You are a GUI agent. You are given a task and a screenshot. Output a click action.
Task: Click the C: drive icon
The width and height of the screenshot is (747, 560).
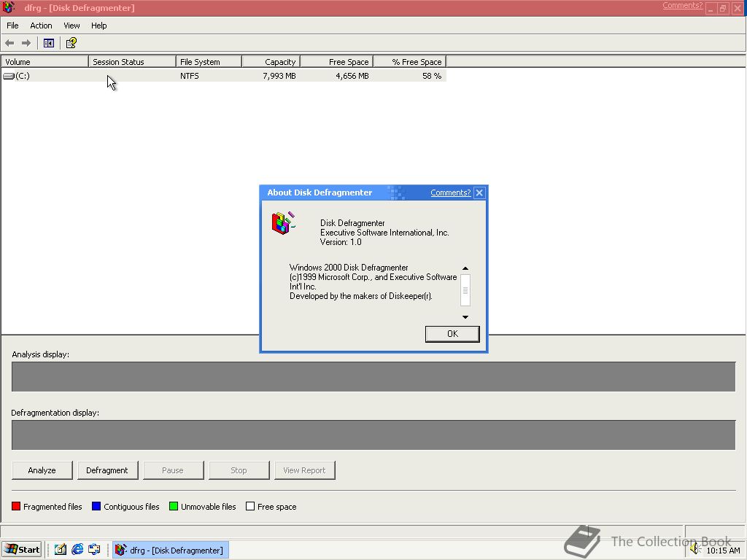click(x=9, y=76)
